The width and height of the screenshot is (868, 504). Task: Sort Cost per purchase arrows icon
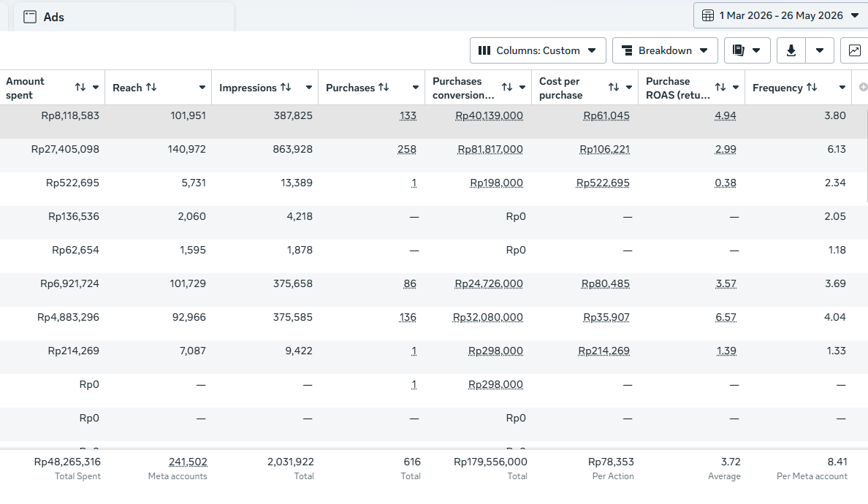pos(613,88)
